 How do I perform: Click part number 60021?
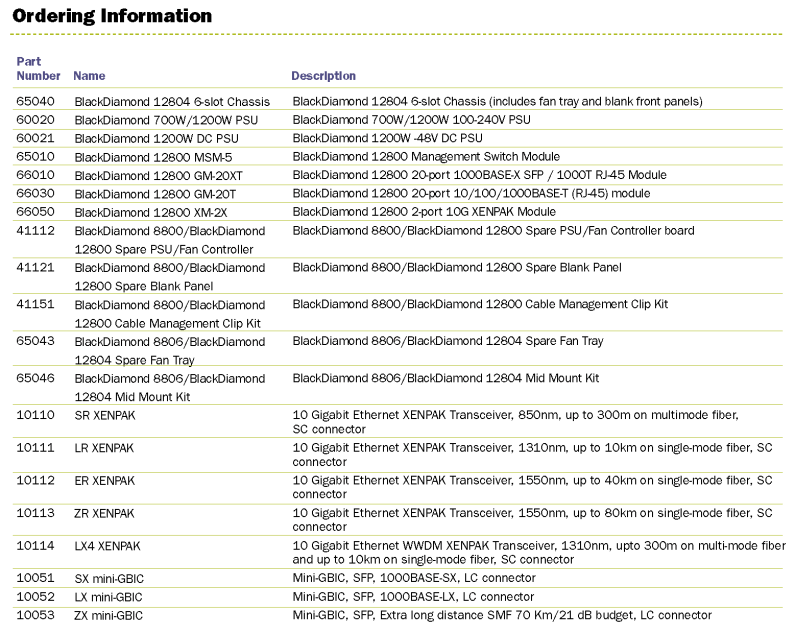pyautogui.click(x=35, y=138)
